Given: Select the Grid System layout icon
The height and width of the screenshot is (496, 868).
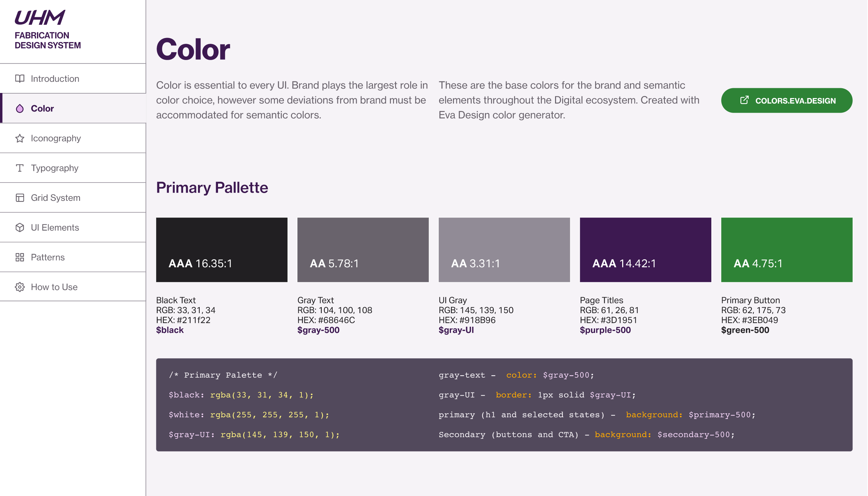Looking at the screenshot, I should tap(20, 197).
